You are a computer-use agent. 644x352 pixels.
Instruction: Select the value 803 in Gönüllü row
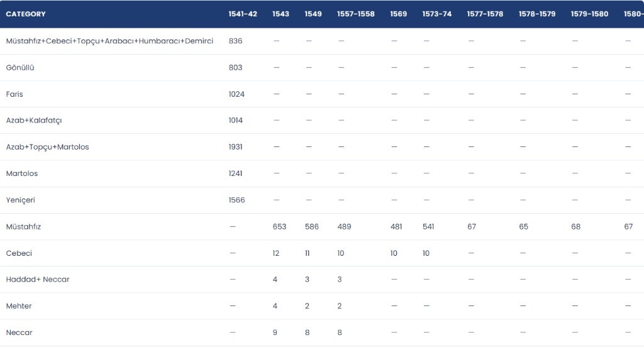pyautogui.click(x=235, y=68)
